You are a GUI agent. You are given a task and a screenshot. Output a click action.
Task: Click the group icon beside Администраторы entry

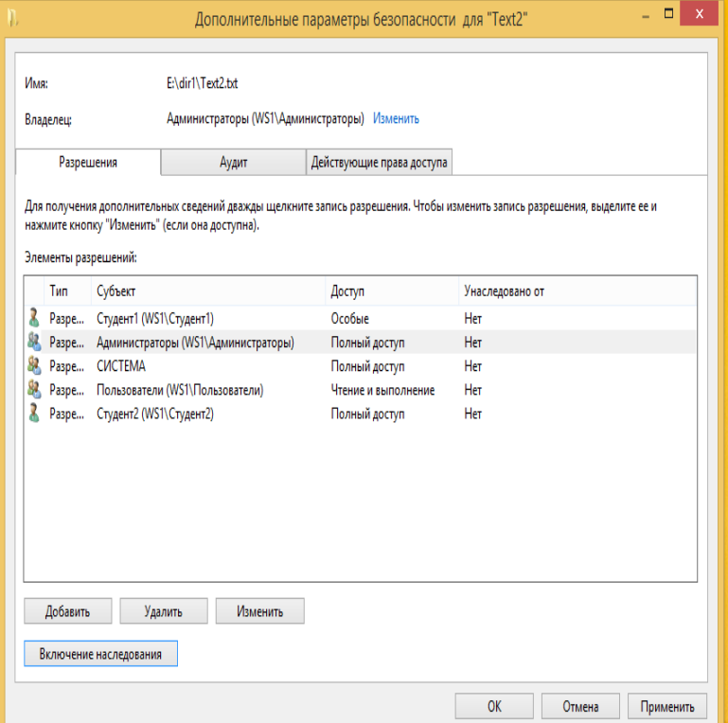[34, 343]
